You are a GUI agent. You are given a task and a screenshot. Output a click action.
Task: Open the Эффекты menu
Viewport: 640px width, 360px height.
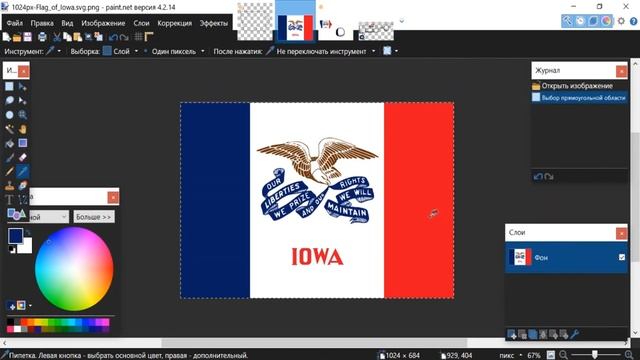click(213, 23)
